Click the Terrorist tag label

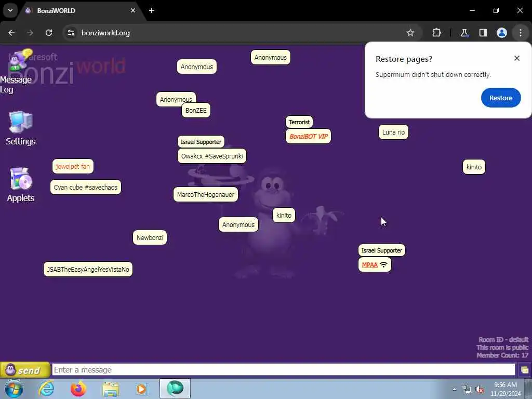tap(299, 122)
